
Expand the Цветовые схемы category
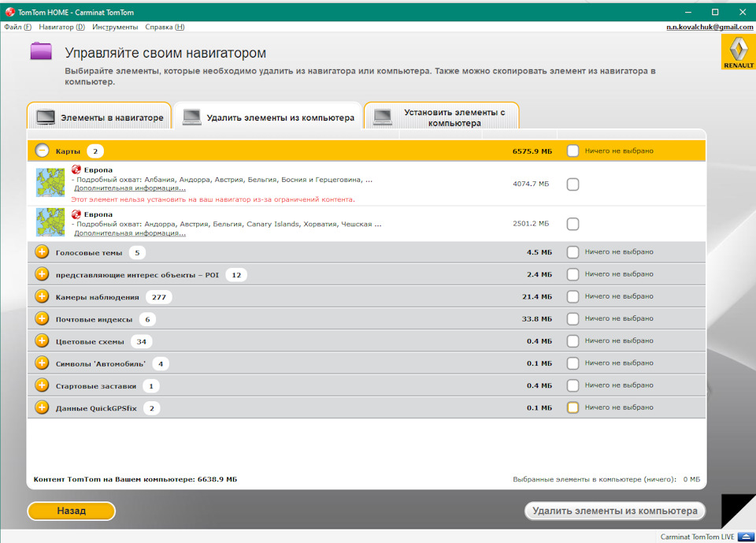[42, 340]
